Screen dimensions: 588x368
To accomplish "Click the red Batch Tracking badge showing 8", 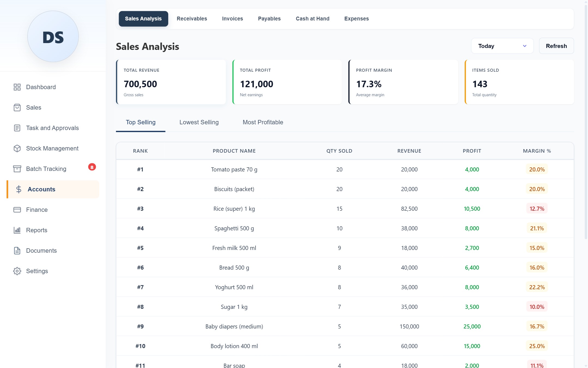I will tap(92, 167).
